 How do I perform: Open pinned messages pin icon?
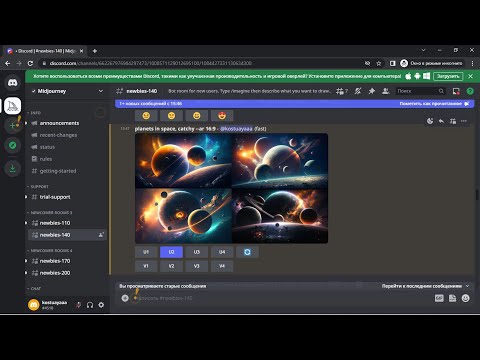coord(372,91)
